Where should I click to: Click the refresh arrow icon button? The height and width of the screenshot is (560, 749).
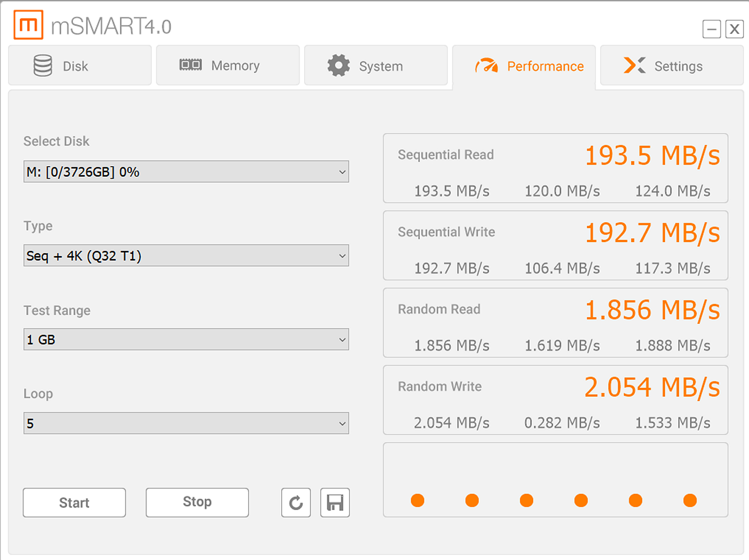pyautogui.click(x=296, y=503)
